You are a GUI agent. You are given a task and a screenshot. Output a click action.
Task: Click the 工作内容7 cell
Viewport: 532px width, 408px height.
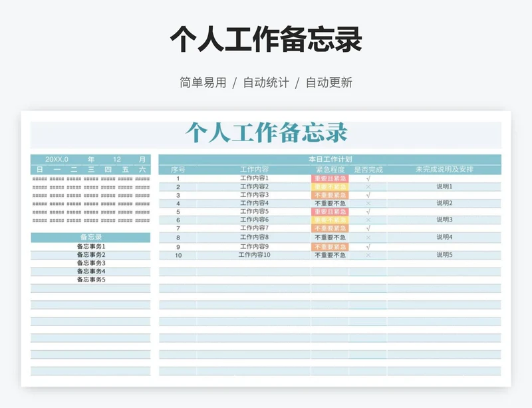click(x=254, y=228)
